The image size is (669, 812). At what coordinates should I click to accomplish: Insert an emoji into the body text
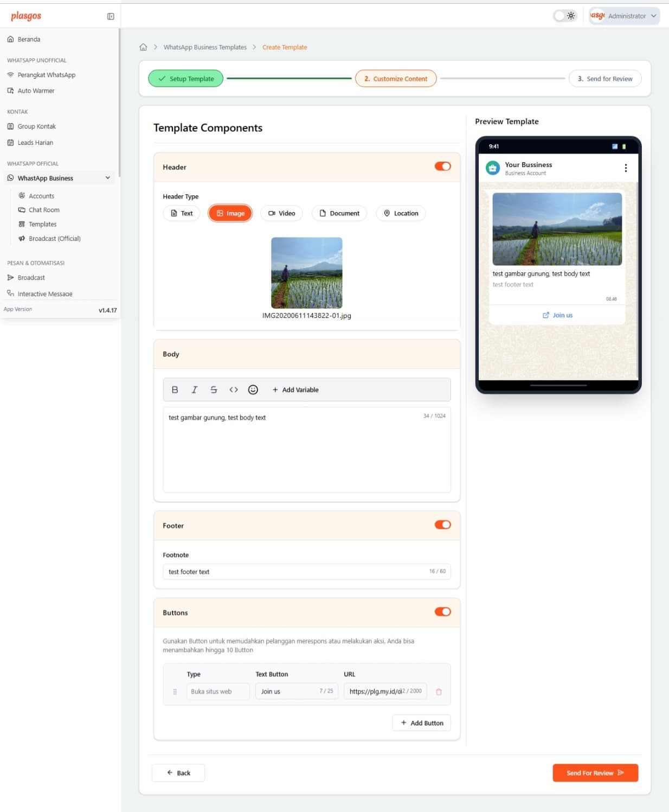tap(253, 389)
